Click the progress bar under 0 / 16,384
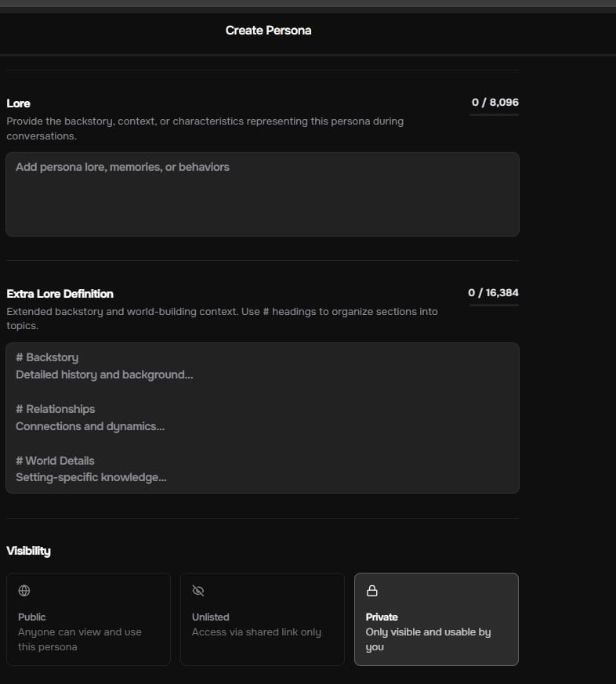 point(495,306)
